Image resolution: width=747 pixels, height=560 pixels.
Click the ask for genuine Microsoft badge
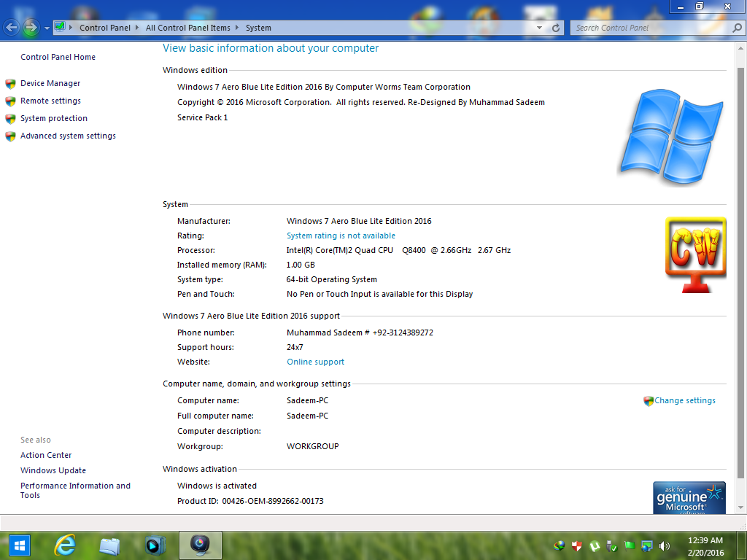(689, 497)
